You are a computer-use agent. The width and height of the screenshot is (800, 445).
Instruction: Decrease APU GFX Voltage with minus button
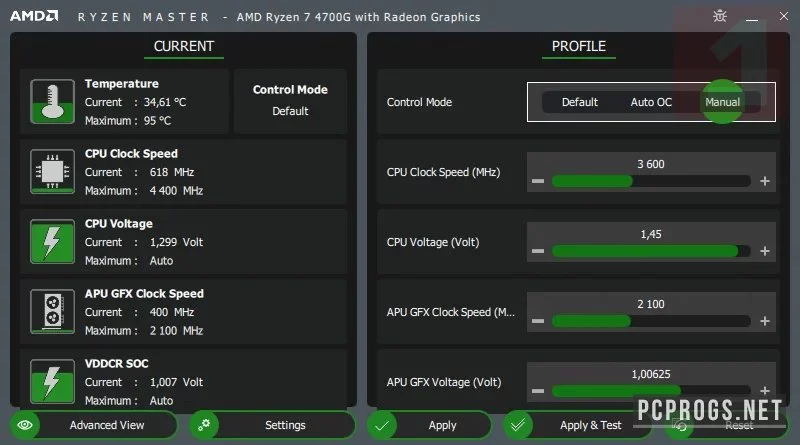[x=538, y=391]
